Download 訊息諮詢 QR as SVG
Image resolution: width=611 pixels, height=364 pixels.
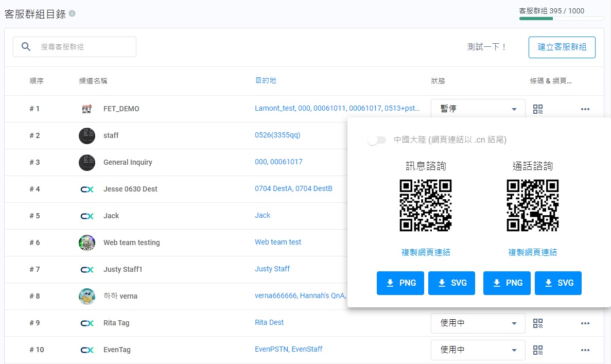[x=451, y=283]
